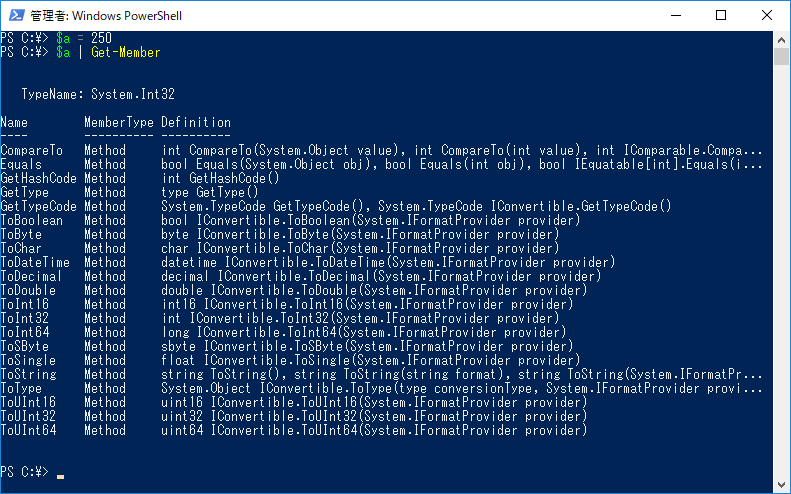Click the title text 管理者: Windows PowerShell
The image size is (791, 494).
coord(106,16)
